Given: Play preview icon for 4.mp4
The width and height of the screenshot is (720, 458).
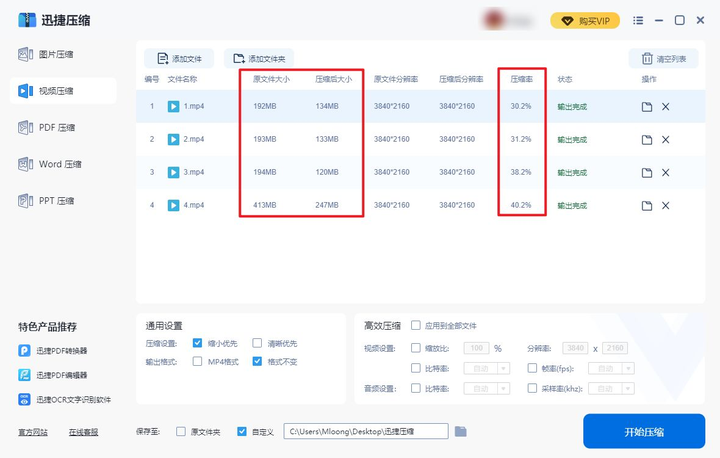Looking at the screenshot, I should pyautogui.click(x=173, y=205).
